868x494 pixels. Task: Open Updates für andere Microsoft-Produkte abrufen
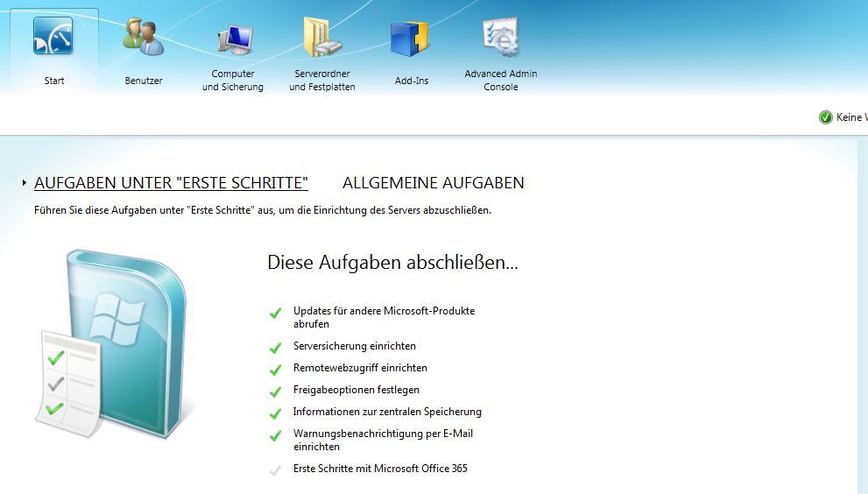385,317
